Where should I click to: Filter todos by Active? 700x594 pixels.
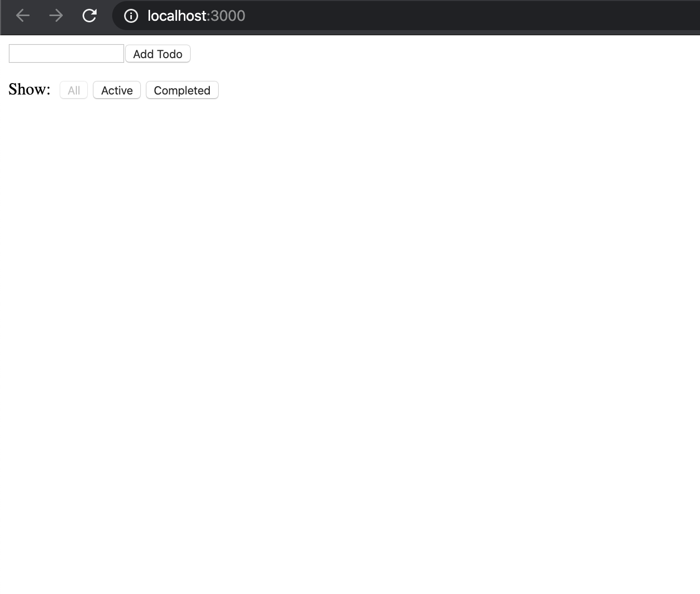(x=117, y=90)
